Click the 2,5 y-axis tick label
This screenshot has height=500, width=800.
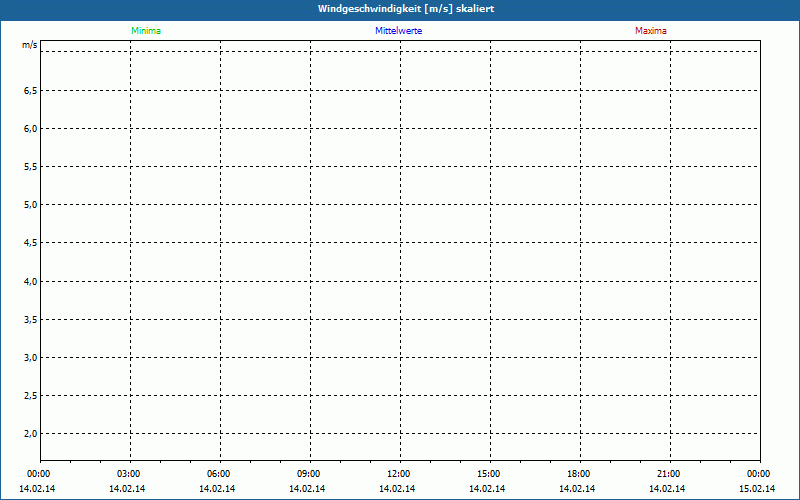click(31, 395)
